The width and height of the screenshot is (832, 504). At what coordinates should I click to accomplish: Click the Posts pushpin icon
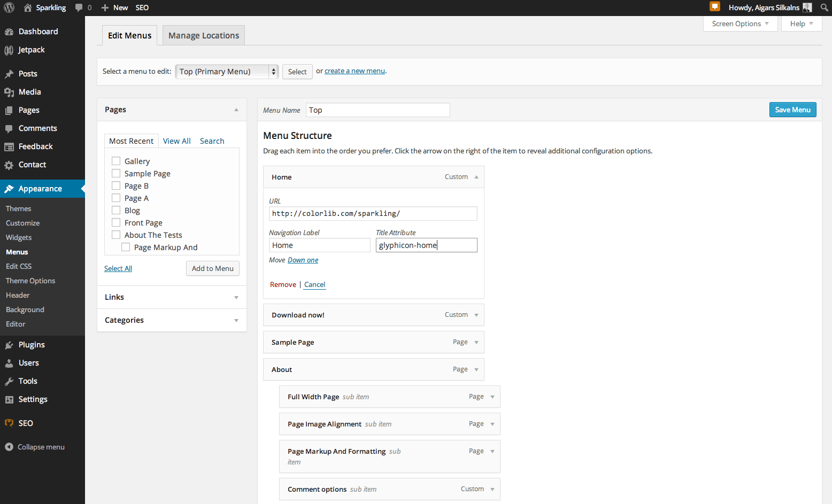[x=9, y=74]
